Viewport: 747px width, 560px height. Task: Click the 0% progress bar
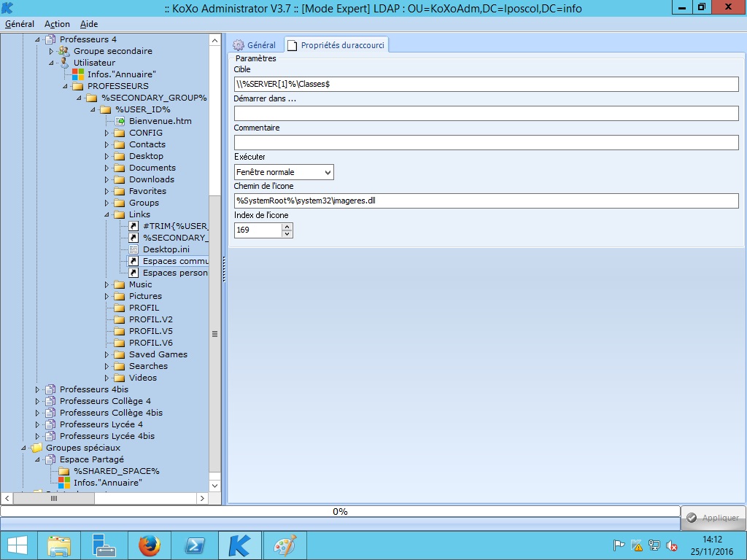click(x=340, y=511)
